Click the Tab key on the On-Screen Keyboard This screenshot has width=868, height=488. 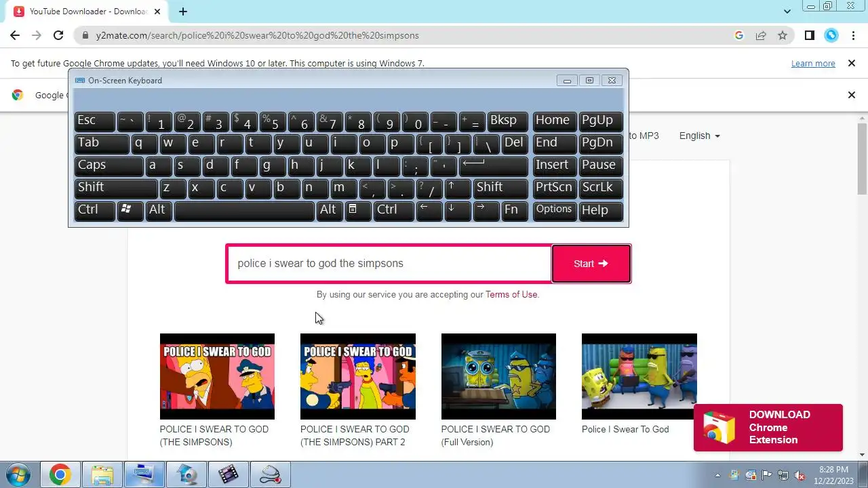[102, 144]
